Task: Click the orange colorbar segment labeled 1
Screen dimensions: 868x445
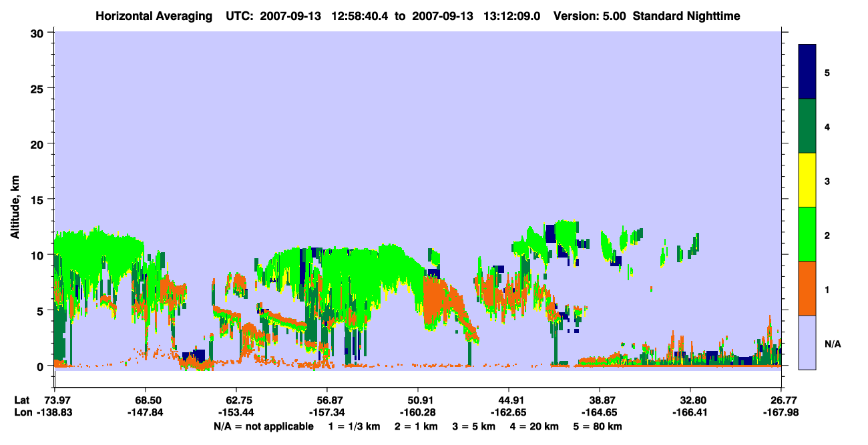Action: point(807,288)
